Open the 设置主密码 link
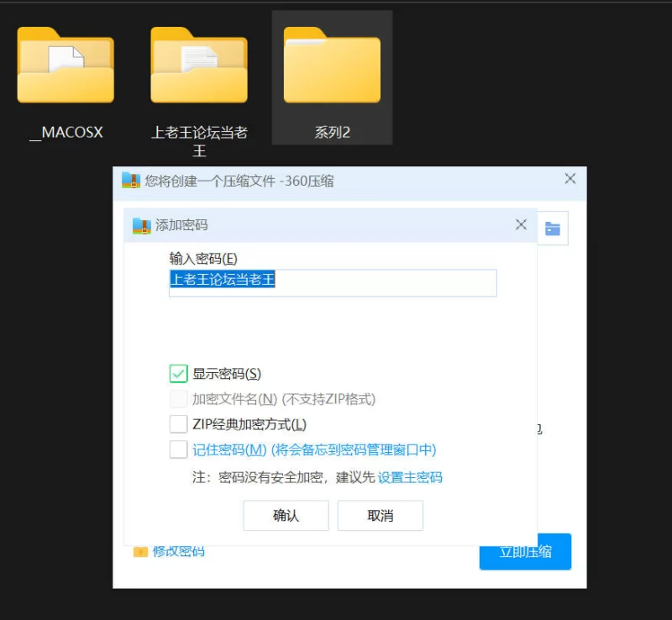The width and height of the screenshot is (672, 620). pyautogui.click(x=410, y=477)
